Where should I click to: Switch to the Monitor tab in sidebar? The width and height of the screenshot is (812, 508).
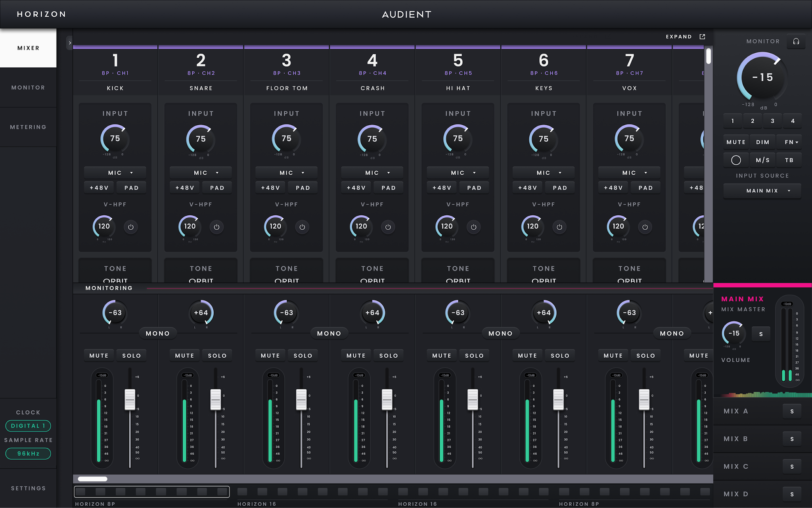(x=28, y=87)
